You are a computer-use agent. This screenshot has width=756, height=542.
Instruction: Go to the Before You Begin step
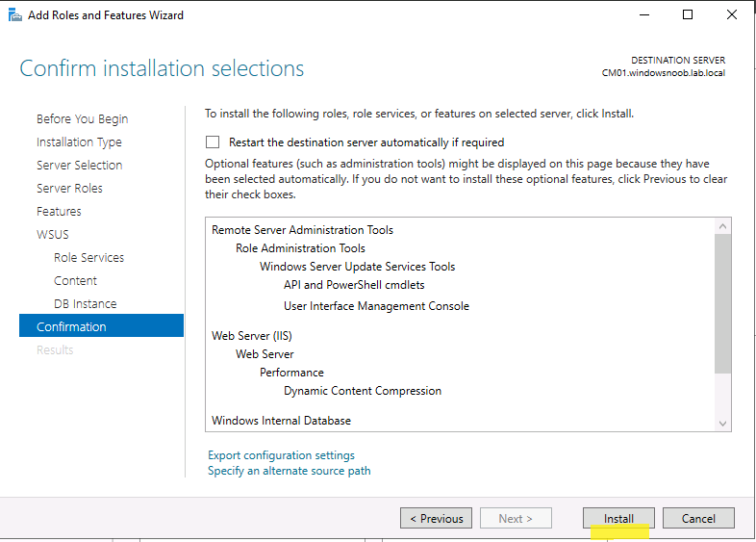(83, 118)
